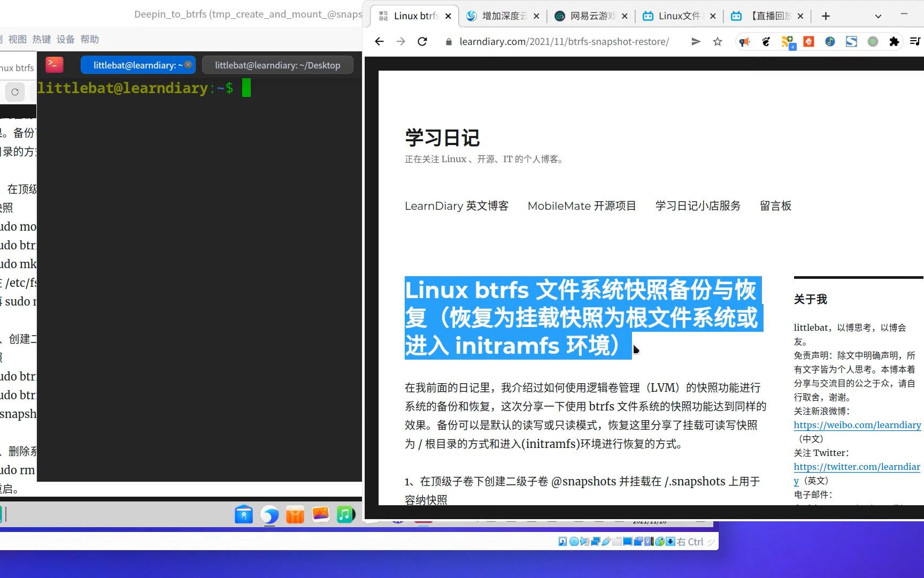Switch to the Linux文件 bilibili tab

tap(679, 16)
